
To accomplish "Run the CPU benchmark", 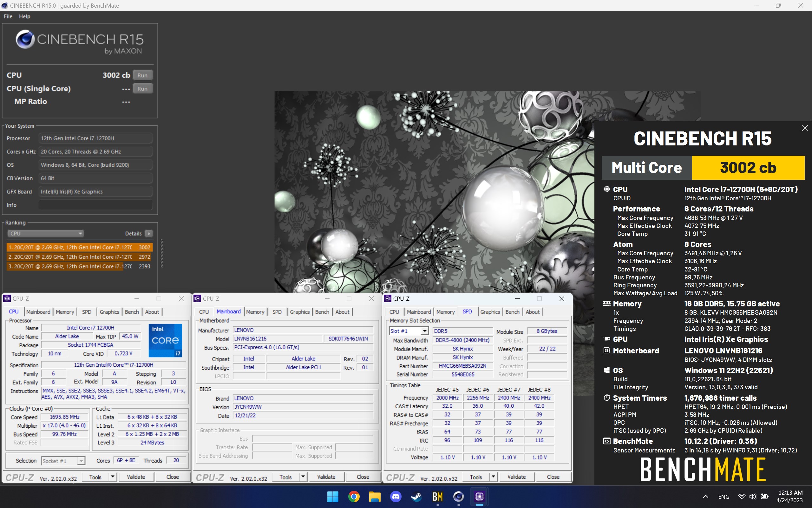I will coord(143,75).
